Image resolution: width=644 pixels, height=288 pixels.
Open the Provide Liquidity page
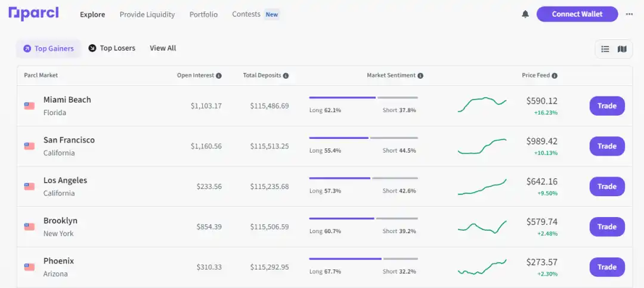(x=147, y=14)
